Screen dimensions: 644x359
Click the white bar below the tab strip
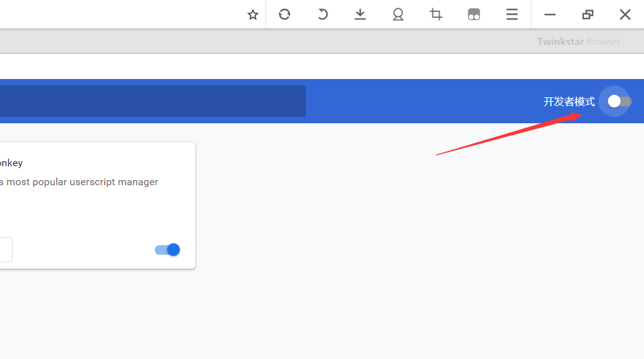316,66
